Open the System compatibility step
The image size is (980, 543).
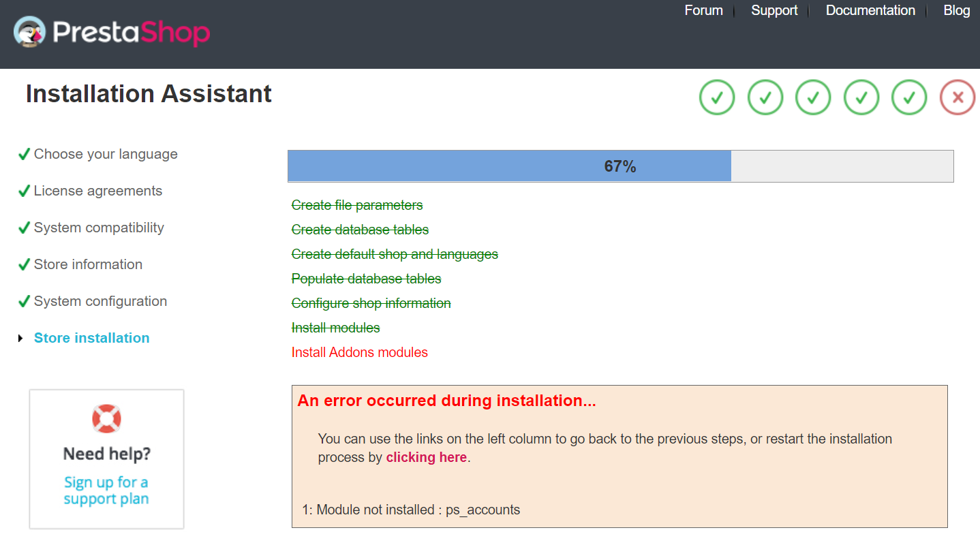click(x=99, y=228)
